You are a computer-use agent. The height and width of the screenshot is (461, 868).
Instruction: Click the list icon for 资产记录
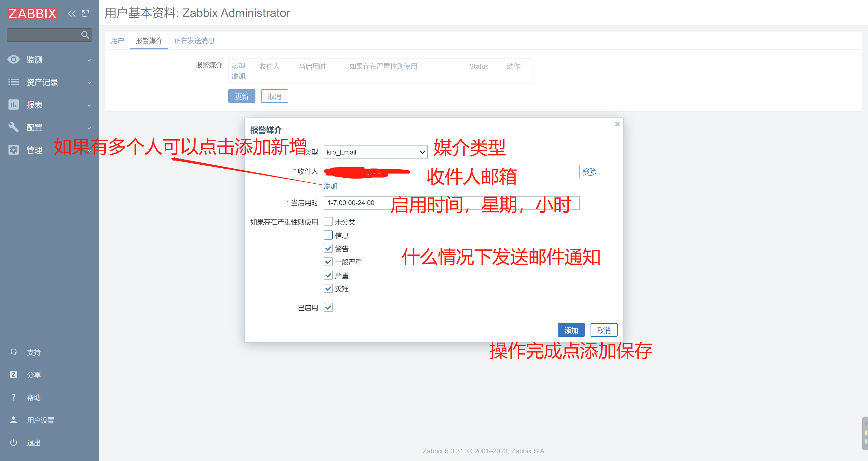[14, 82]
